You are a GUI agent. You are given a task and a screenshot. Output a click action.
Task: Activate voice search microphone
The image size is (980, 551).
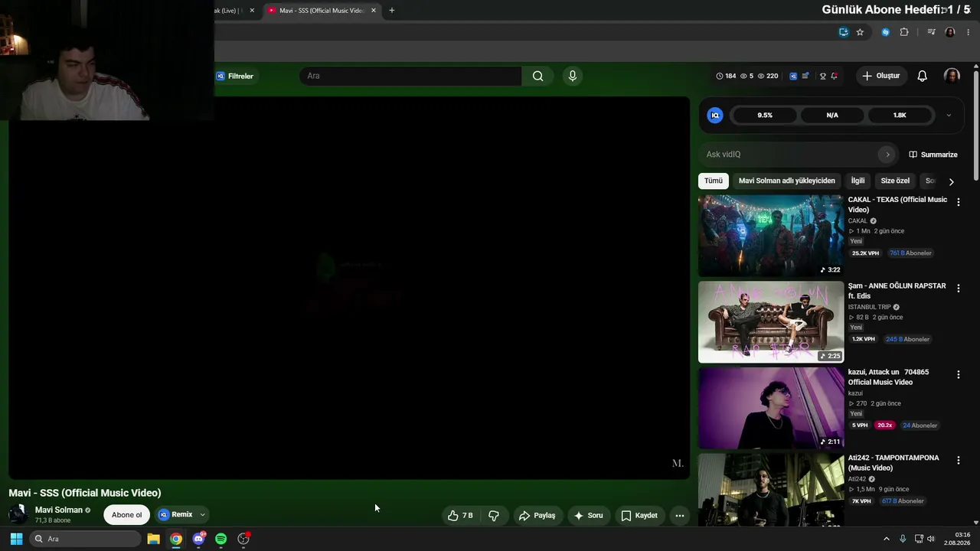[572, 76]
